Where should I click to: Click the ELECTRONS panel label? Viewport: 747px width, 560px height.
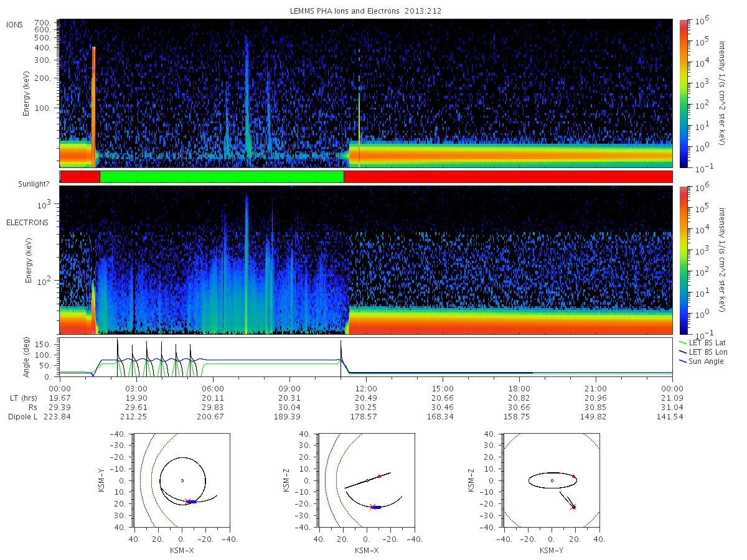(x=27, y=222)
